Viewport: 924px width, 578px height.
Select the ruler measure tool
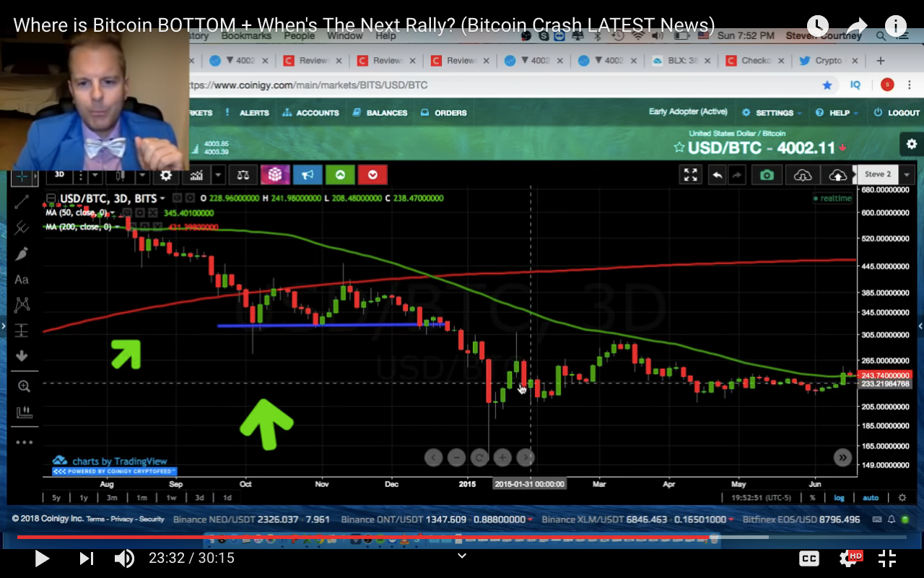pos(24,413)
